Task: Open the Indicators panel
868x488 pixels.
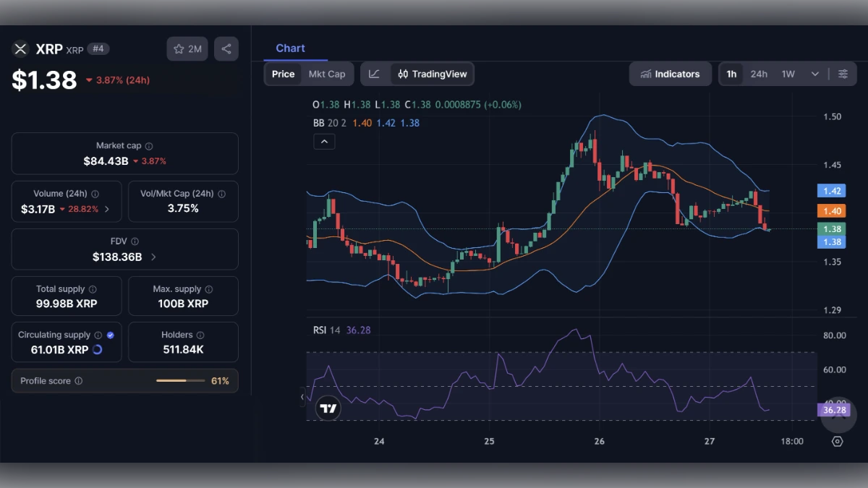Action: point(670,73)
